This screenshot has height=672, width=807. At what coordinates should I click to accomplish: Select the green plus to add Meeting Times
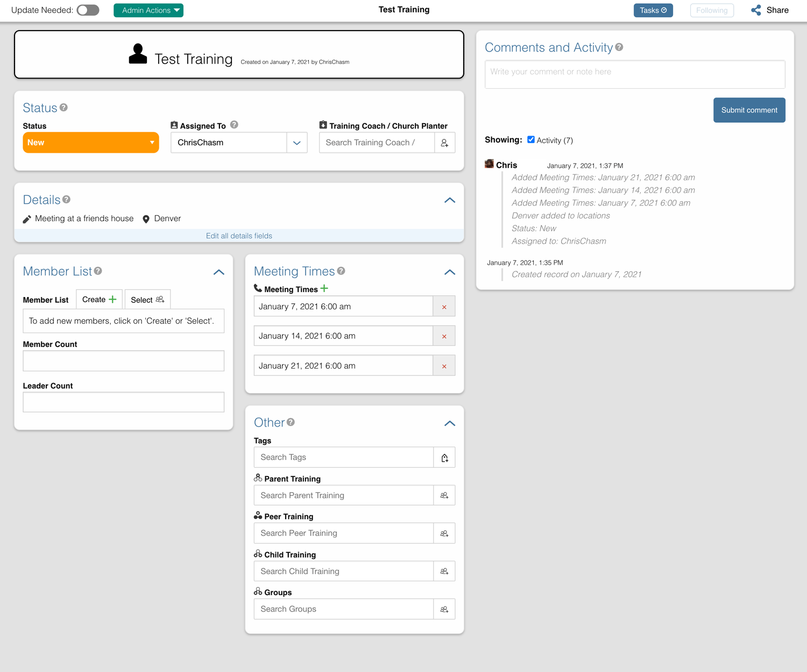[x=324, y=288]
